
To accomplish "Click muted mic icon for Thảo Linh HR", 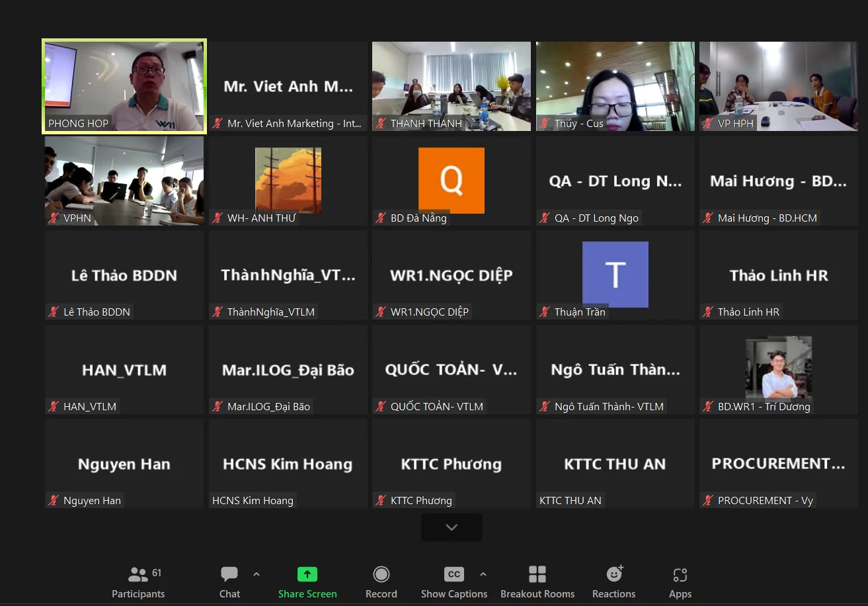I will pyautogui.click(x=709, y=312).
